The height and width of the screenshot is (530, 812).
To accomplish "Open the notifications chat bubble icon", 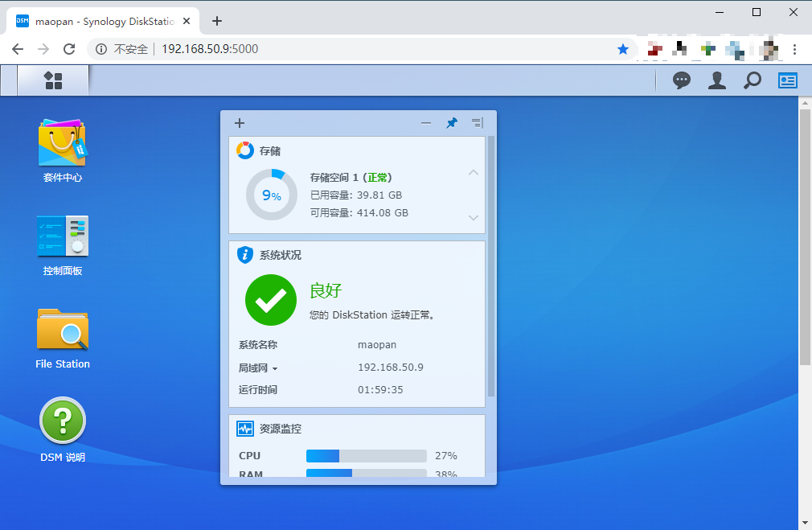I will tap(682, 80).
